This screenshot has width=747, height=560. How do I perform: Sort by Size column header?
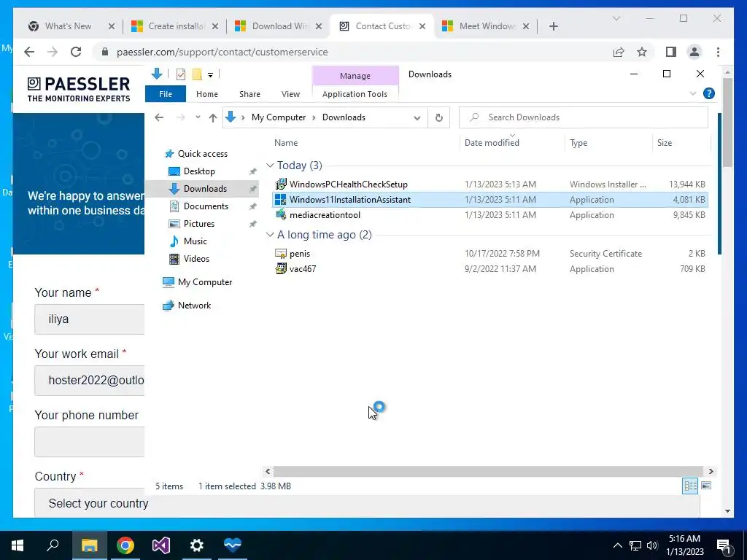click(665, 143)
